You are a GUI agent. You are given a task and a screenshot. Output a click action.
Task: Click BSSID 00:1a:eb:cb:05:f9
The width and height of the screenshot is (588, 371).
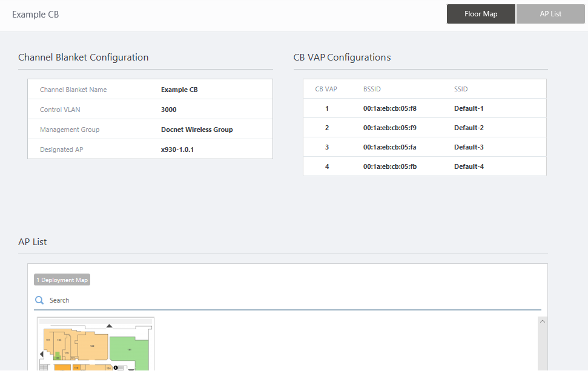(389, 128)
